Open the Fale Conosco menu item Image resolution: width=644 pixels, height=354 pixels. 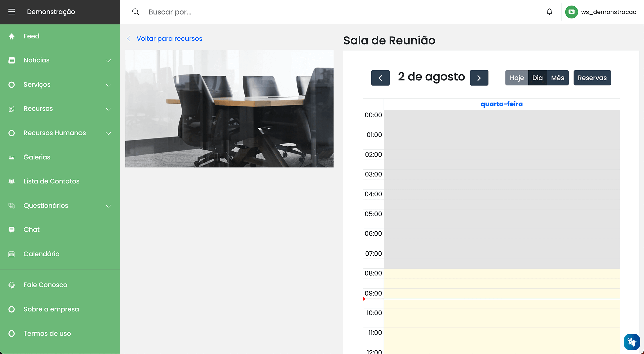(x=60, y=285)
